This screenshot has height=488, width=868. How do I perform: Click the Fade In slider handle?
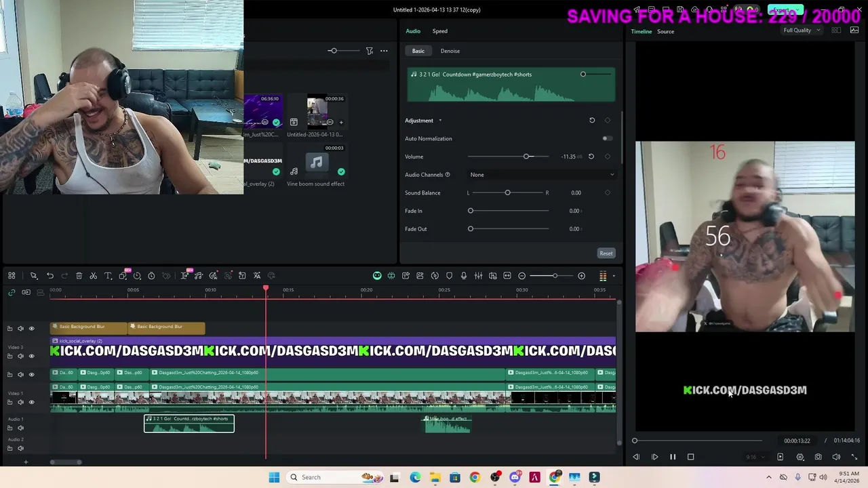pos(471,211)
